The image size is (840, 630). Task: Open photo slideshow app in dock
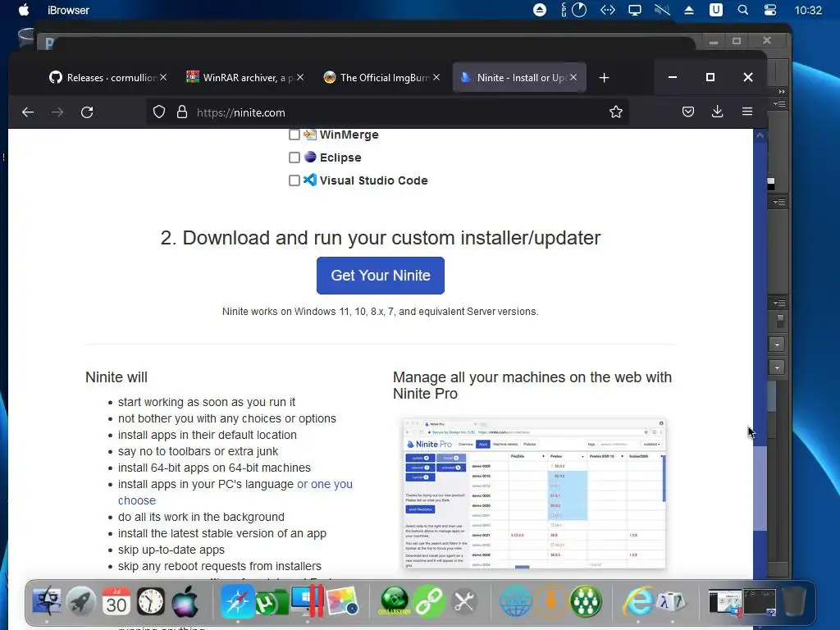pyautogui.click(x=342, y=601)
